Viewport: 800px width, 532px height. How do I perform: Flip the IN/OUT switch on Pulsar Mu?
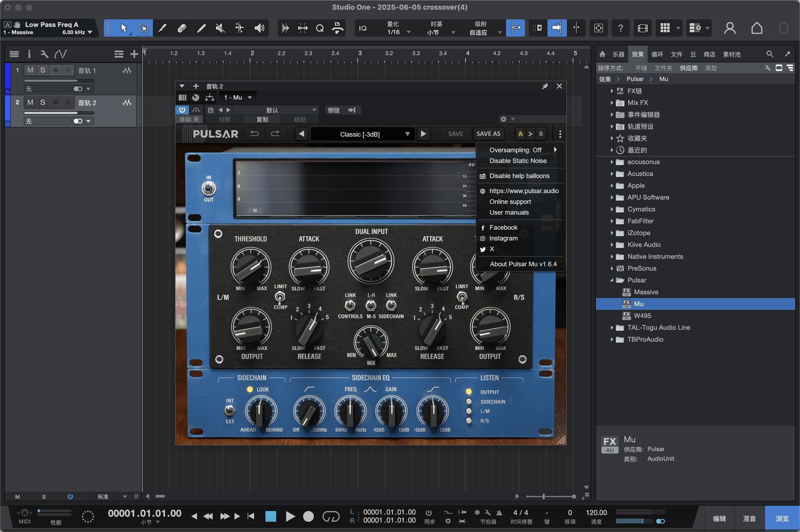pos(208,189)
